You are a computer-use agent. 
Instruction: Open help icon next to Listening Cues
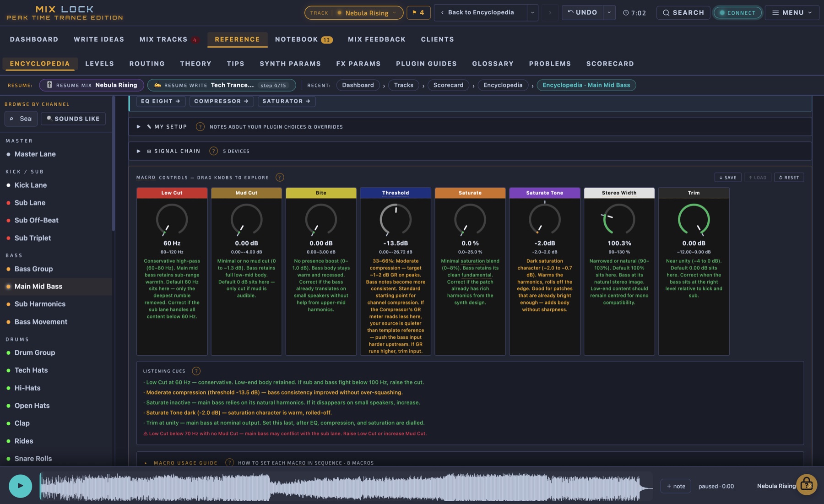[196, 371]
